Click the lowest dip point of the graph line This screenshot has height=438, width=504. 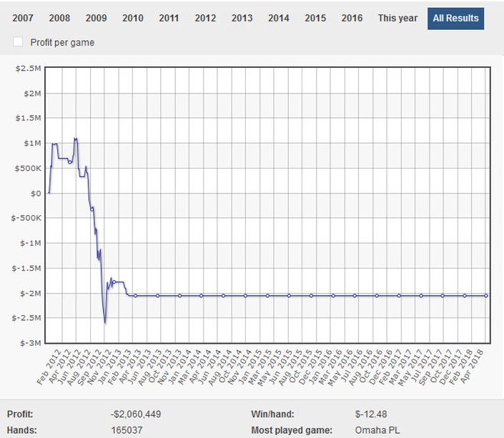tap(105, 323)
